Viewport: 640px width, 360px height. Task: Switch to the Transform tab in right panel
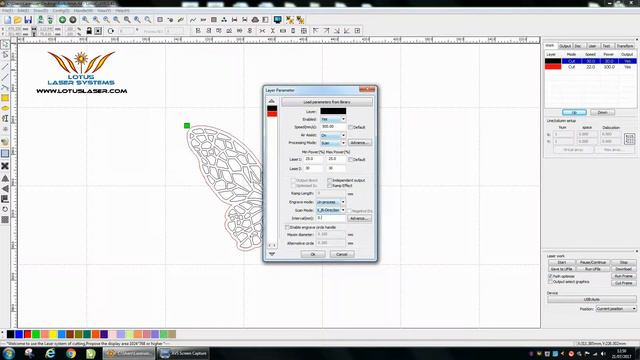[x=625, y=46]
